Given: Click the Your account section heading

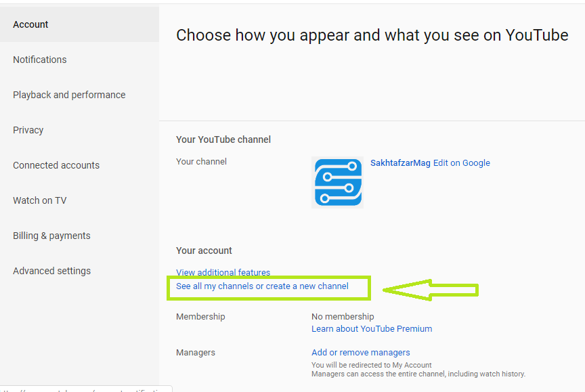Looking at the screenshot, I should [204, 251].
